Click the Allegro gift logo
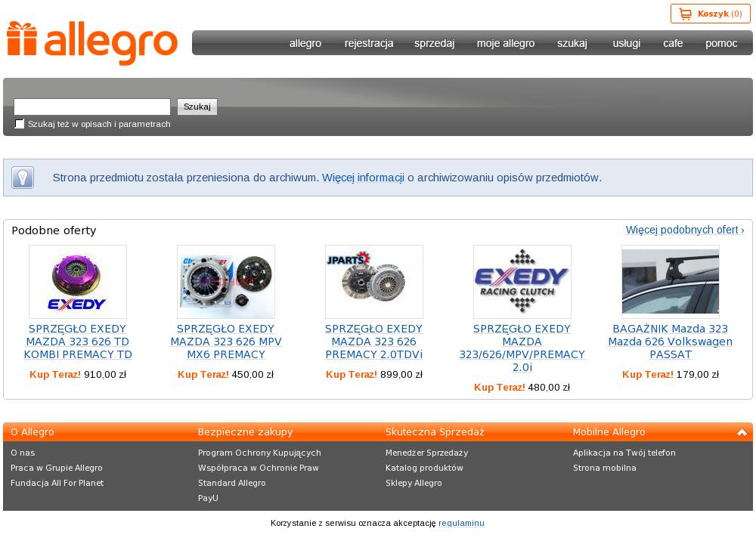Viewport: 756px width, 538px height. [x=92, y=43]
